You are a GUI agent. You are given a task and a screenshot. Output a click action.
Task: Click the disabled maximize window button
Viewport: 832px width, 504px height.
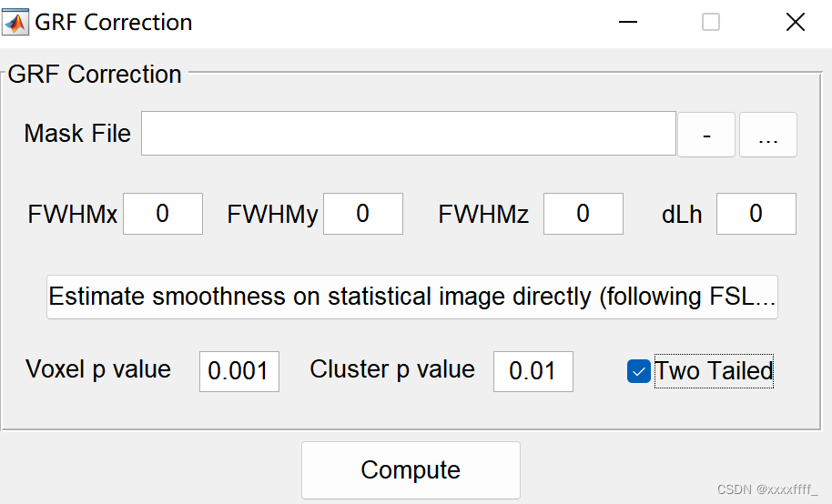click(711, 23)
